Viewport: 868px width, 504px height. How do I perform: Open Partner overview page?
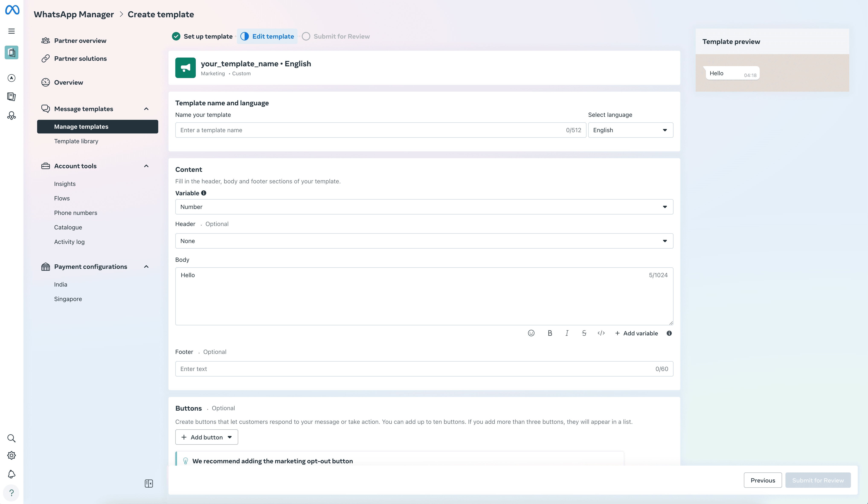pyautogui.click(x=80, y=41)
